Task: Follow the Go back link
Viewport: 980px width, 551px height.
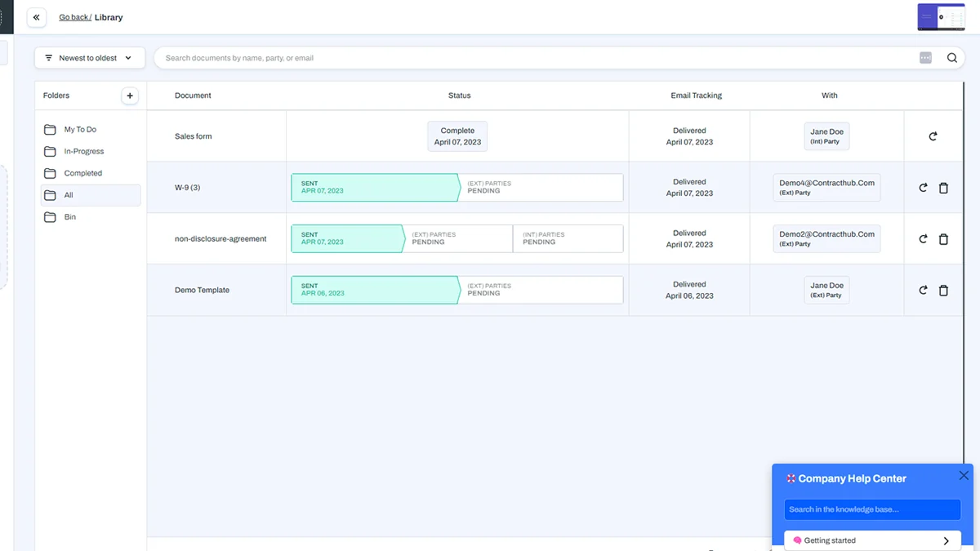Action: 75,17
